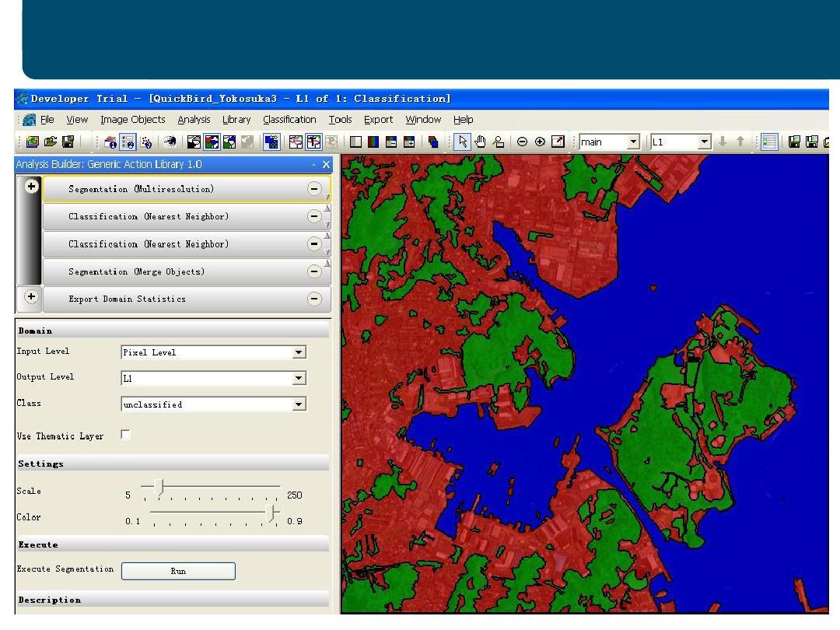Open the Input Level Pixel Level dropdown
840x630 pixels.
point(299,352)
